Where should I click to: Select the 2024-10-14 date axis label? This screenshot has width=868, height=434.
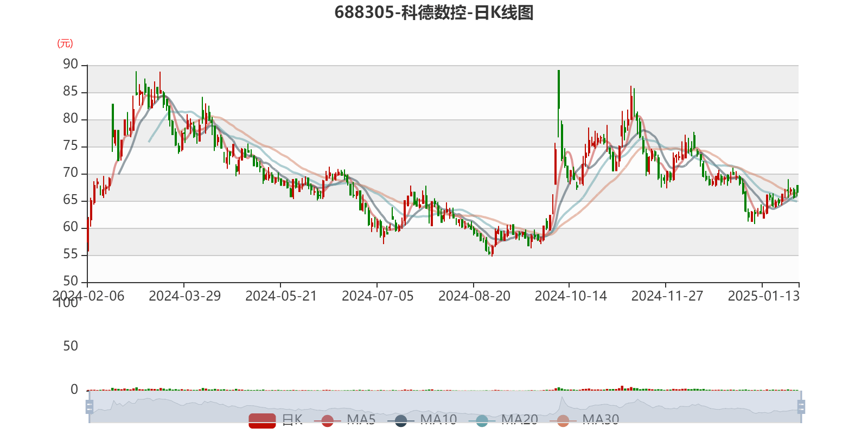point(570,296)
